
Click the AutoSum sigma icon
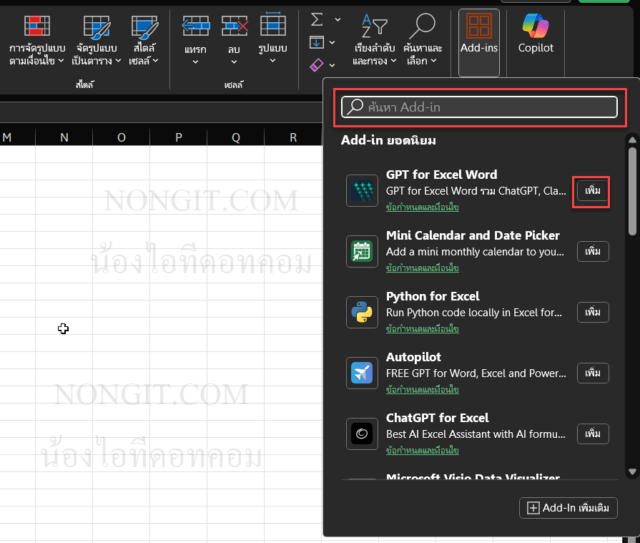(317, 19)
